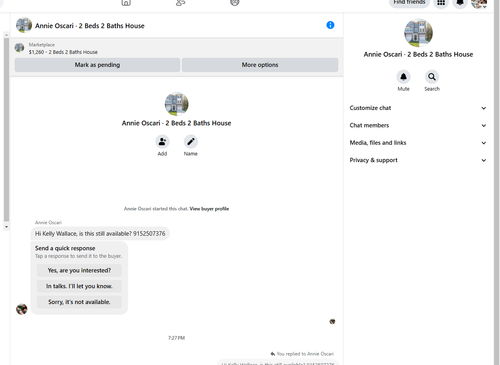Add people with the Add icon
Image resolution: width=500 pixels, height=365 pixels.
tap(162, 142)
